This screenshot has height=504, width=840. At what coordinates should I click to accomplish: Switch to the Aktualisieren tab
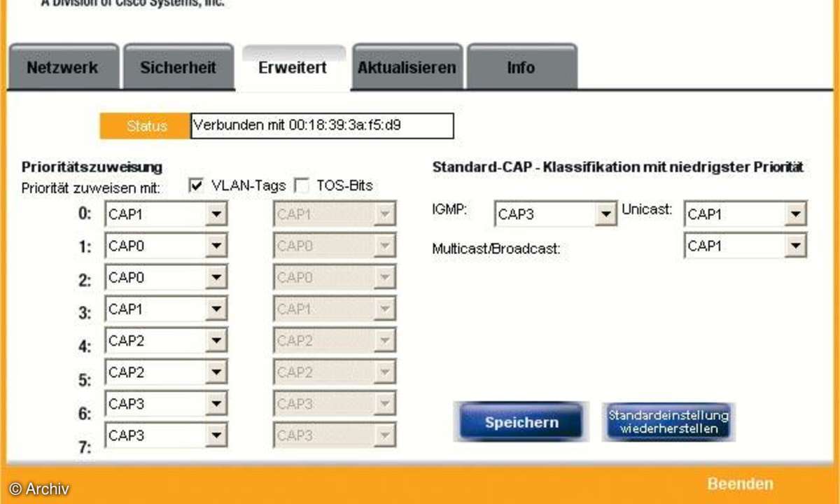407,67
